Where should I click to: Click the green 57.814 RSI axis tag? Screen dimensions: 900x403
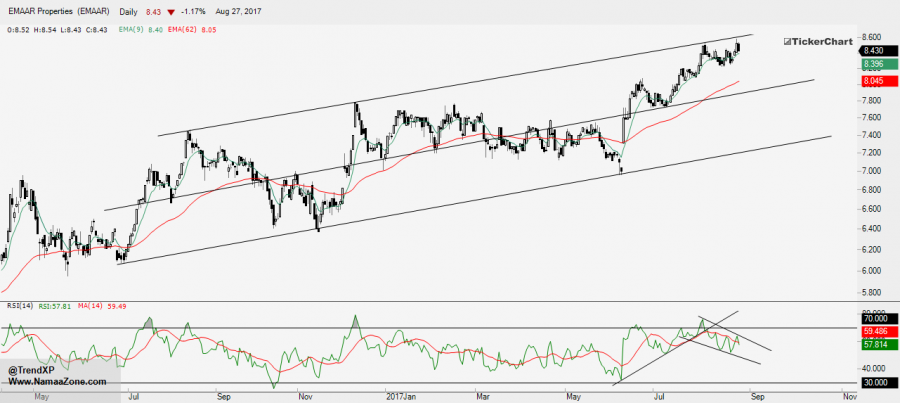point(873,343)
